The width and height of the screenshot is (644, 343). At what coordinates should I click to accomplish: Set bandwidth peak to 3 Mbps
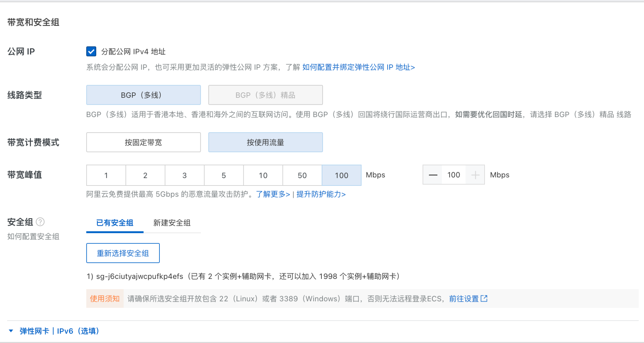185,175
